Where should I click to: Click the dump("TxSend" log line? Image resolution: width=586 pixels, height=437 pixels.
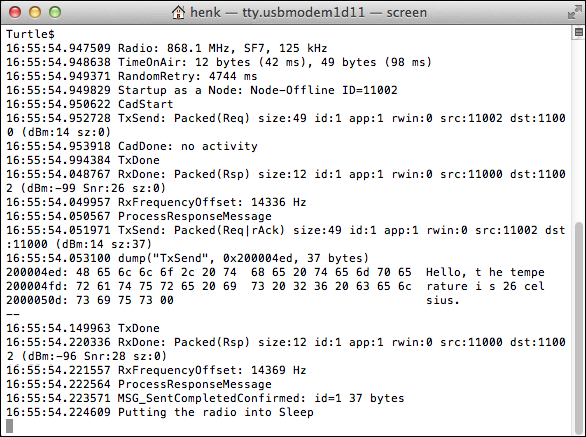point(187,258)
